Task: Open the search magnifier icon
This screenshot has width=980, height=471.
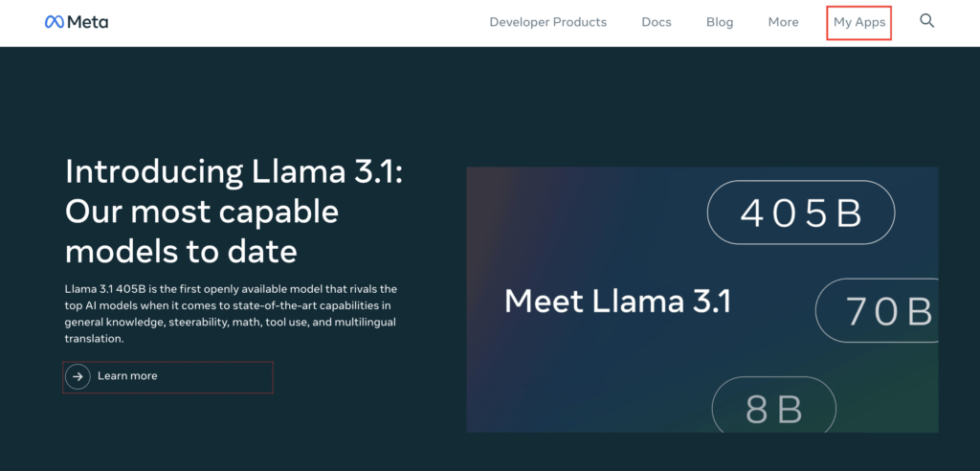Action: point(926,21)
